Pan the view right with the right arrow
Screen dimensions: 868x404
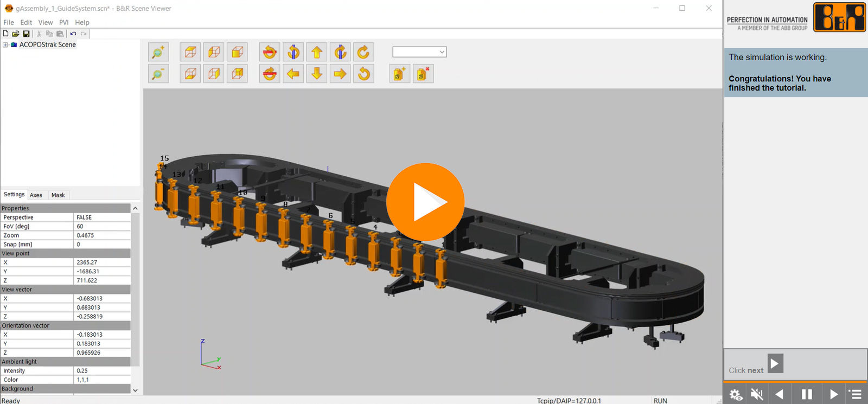point(340,73)
